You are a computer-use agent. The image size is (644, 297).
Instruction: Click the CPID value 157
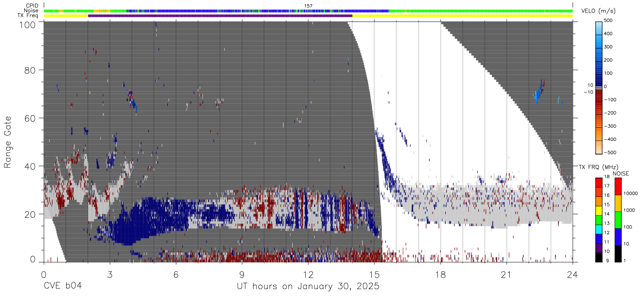[308, 6]
